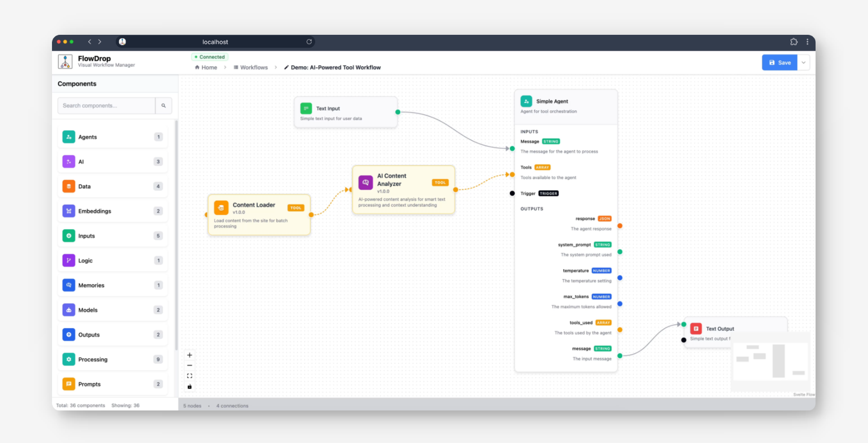Click the Text Input output port
868x443 pixels.
click(398, 112)
